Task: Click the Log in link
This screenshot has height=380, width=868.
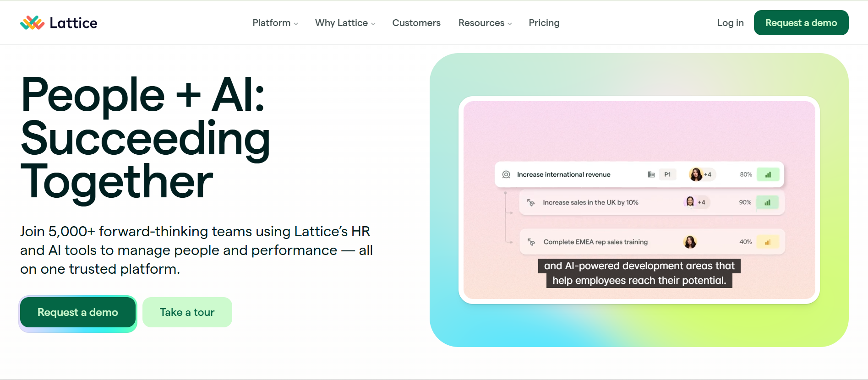Action: tap(730, 23)
